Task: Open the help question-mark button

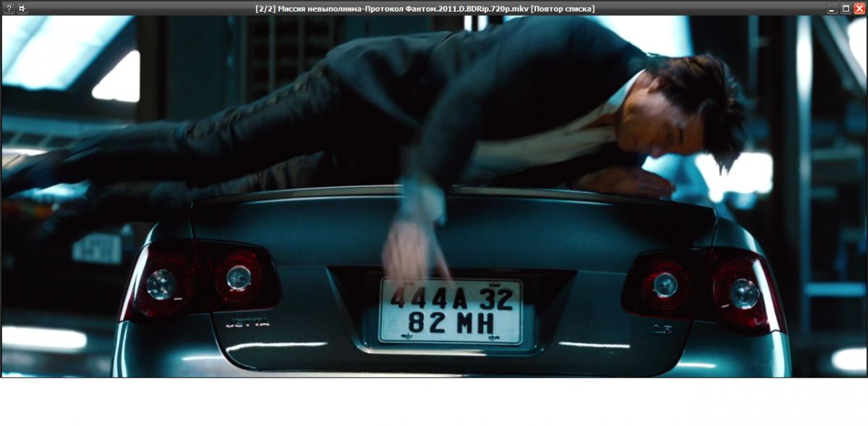Action: 9,9
